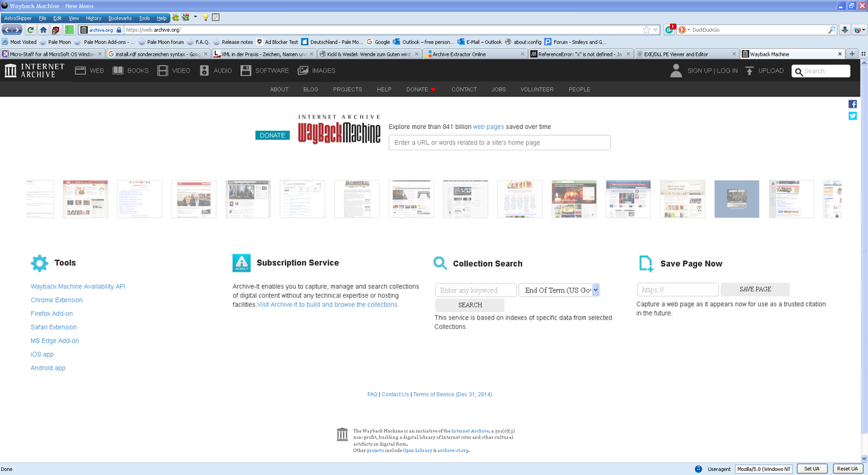
Task: Click the red notification extension icon
Action: point(670,30)
